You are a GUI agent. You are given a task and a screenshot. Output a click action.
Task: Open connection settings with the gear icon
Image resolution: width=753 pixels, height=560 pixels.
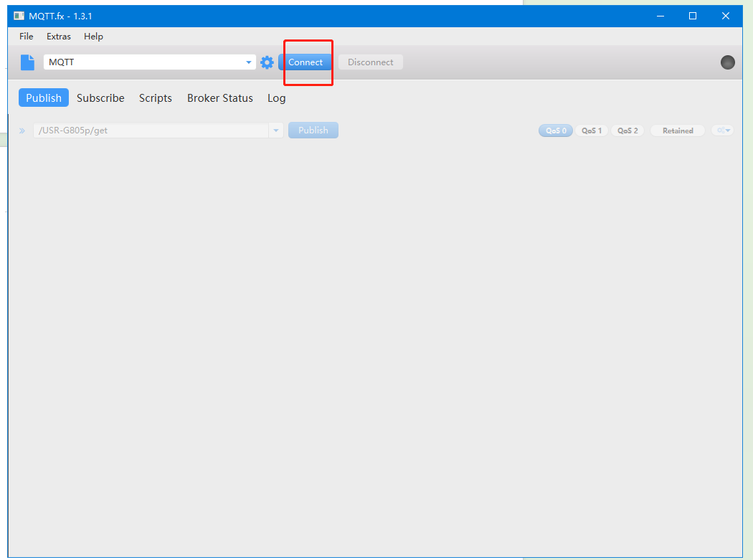pos(267,62)
